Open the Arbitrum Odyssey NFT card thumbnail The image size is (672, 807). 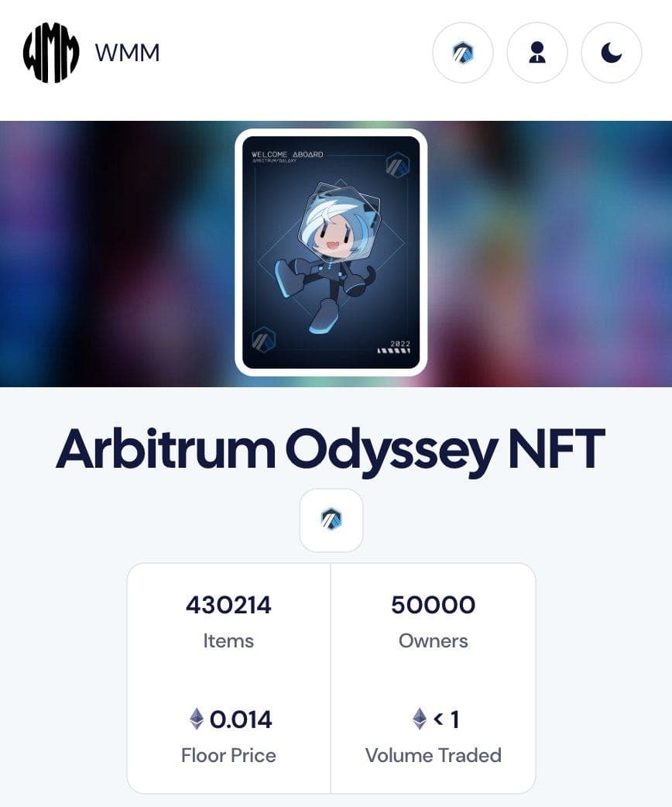pos(331,252)
